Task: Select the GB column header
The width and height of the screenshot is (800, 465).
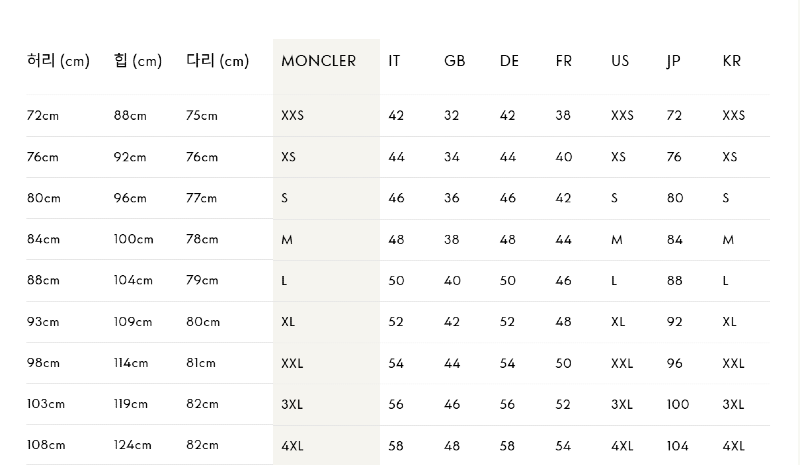Action: coord(454,61)
